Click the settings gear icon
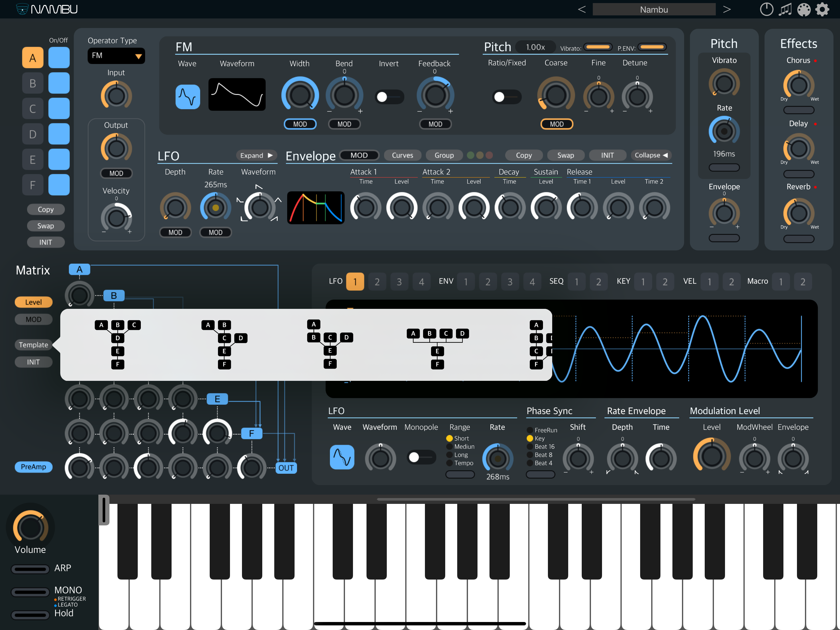Viewport: 840px width, 630px height. coord(822,10)
